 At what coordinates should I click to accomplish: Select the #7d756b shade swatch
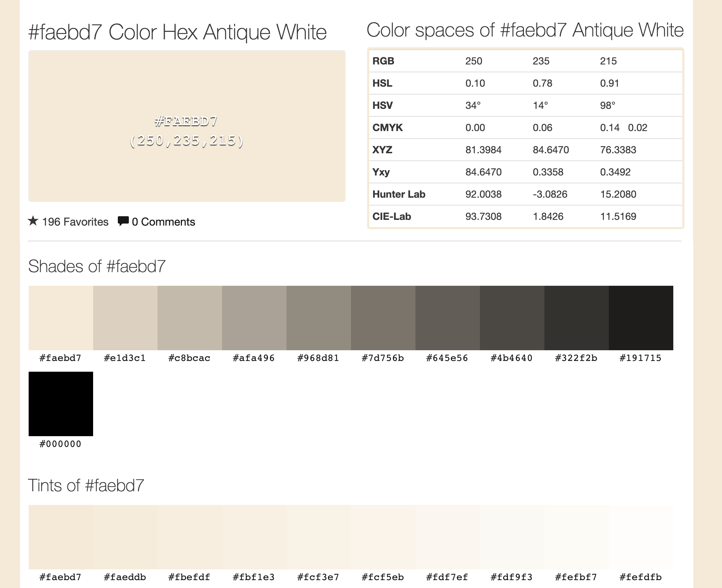pos(383,318)
